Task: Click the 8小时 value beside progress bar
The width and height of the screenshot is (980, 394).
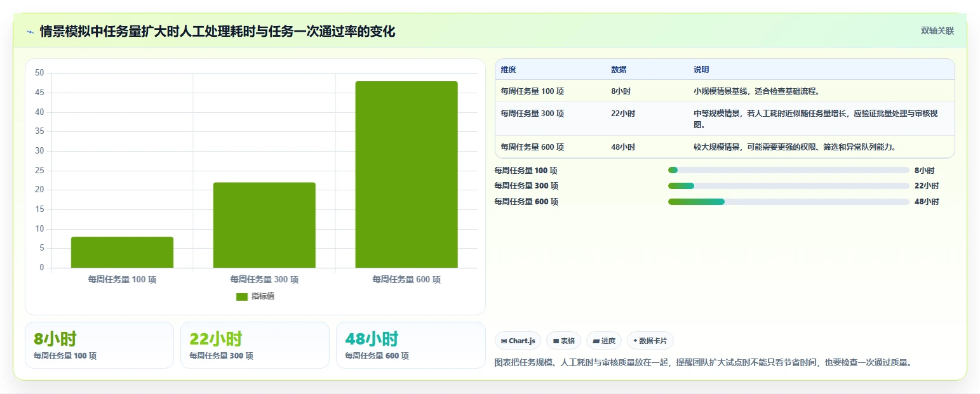Action: 924,171
